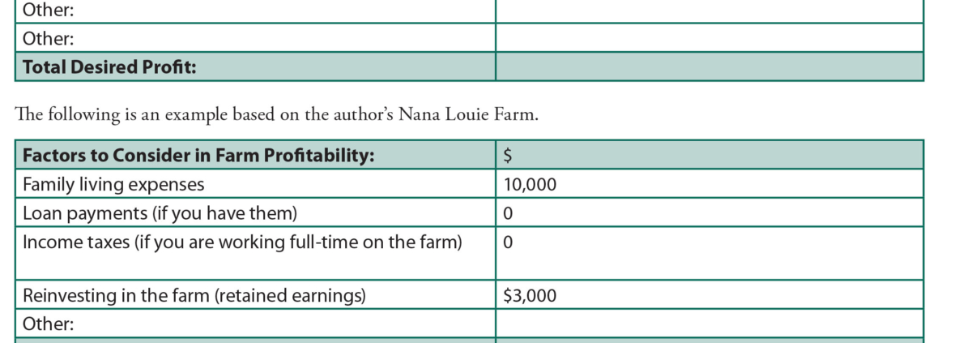This screenshot has width=980, height=343.
Task: Click the "Total Desired Profit:" label
Action: coord(109,67)
